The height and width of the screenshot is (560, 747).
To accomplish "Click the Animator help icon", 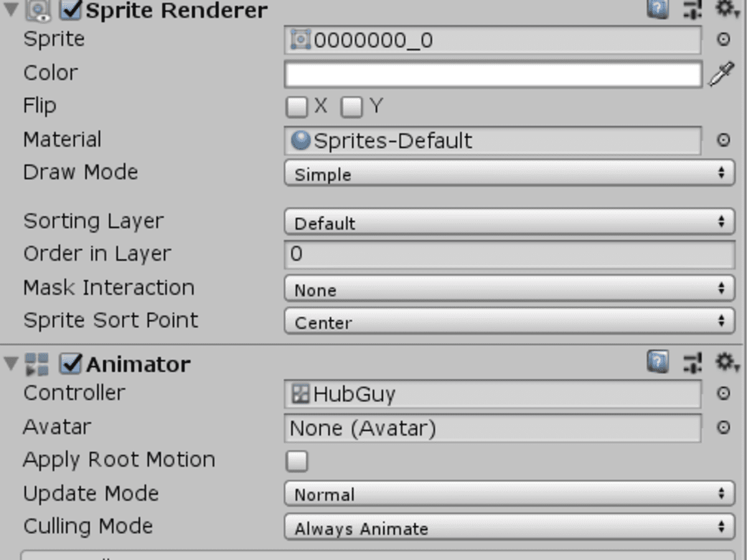I will [658, 363].
